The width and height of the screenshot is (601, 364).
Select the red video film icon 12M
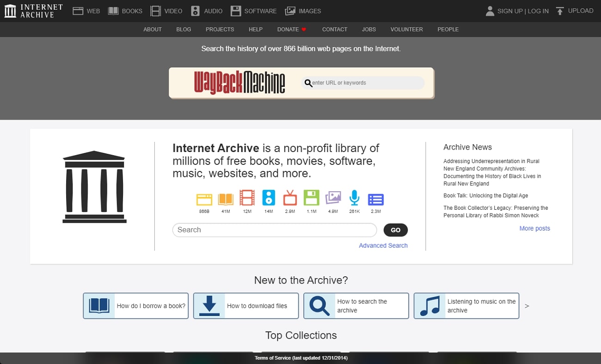pyautogui.click(x=247, y=198)
